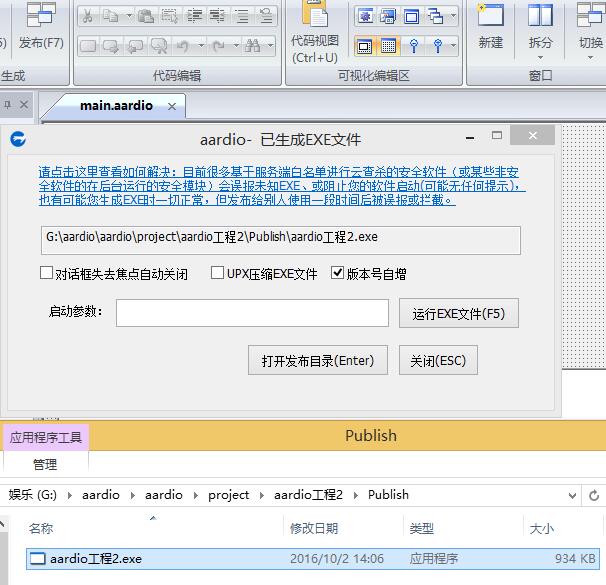Toggle the highlighted grid display button

click(388, 46)
